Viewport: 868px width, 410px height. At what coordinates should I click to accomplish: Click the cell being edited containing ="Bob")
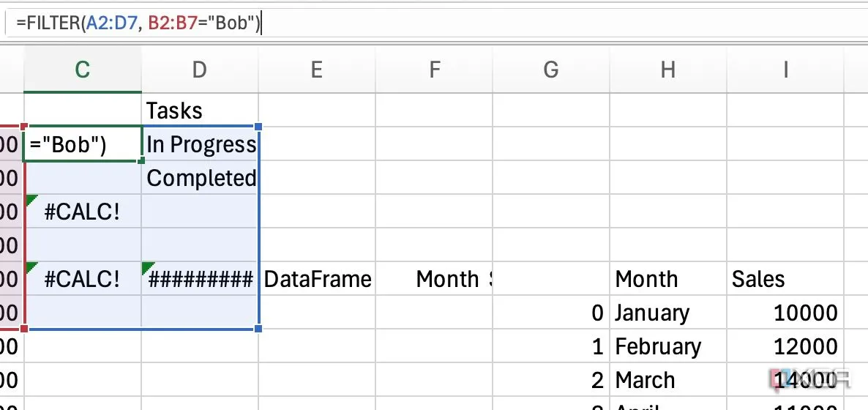pyautogui.click(x=83, y=145)
